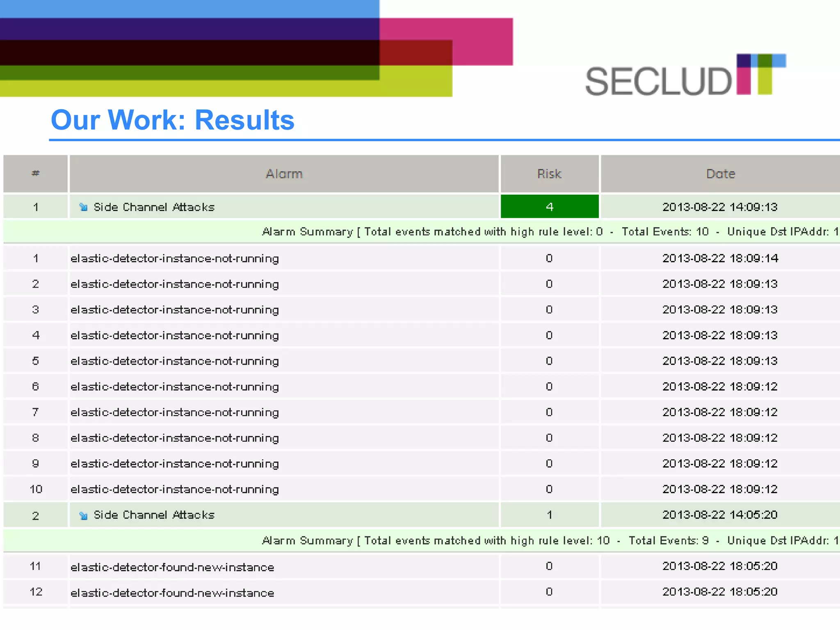This screenshot has width=840, height=630.
Task: Click the number 2 of second alarm group
Action: [x=36, y=516]
